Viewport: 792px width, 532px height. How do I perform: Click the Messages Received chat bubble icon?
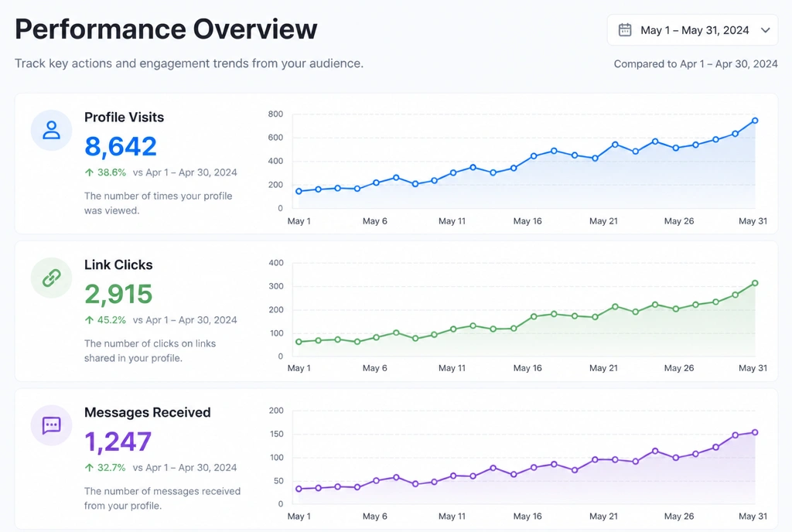(x=52, y=425)
